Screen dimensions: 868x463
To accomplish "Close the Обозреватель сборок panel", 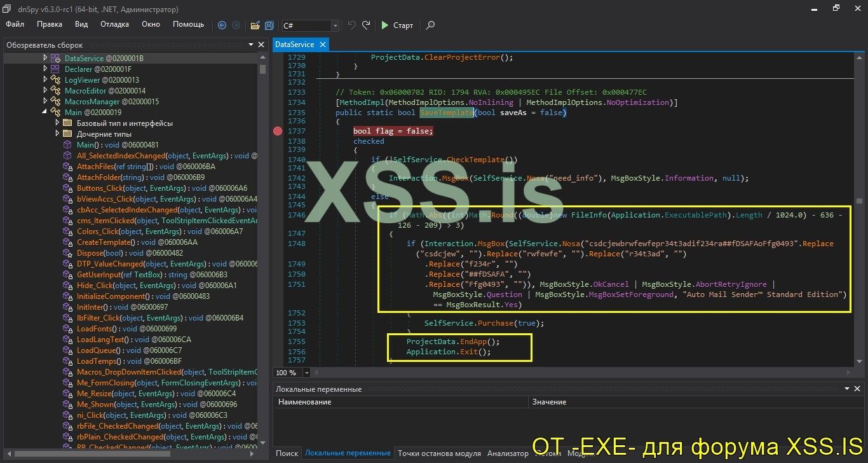I will click(261, 45).
